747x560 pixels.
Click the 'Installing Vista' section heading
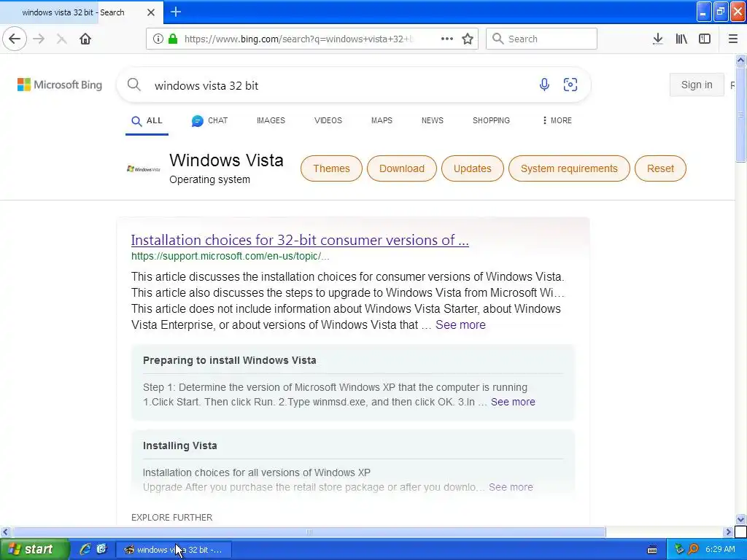point(179,446)
